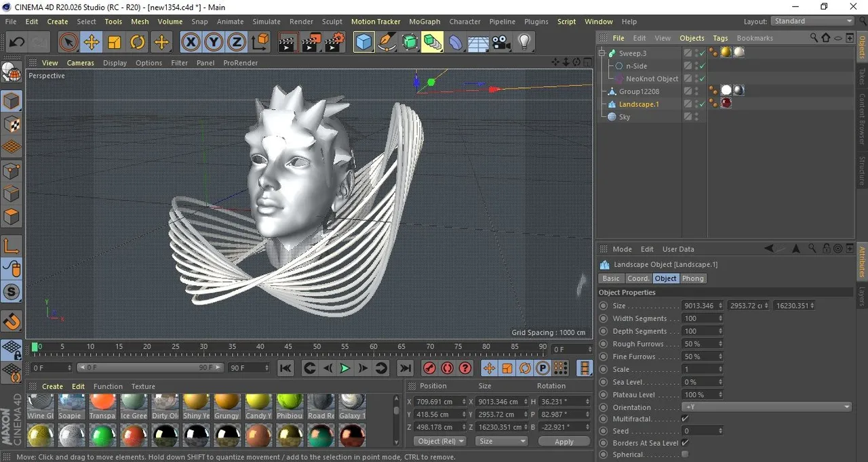
Task: Select the Group12208 object
Action: tap(639, 91)
